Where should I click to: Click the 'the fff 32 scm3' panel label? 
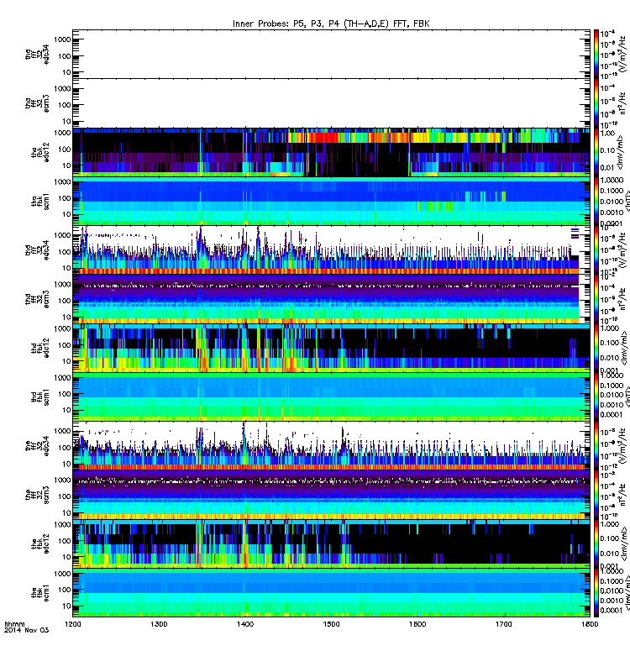click(37, 495)
